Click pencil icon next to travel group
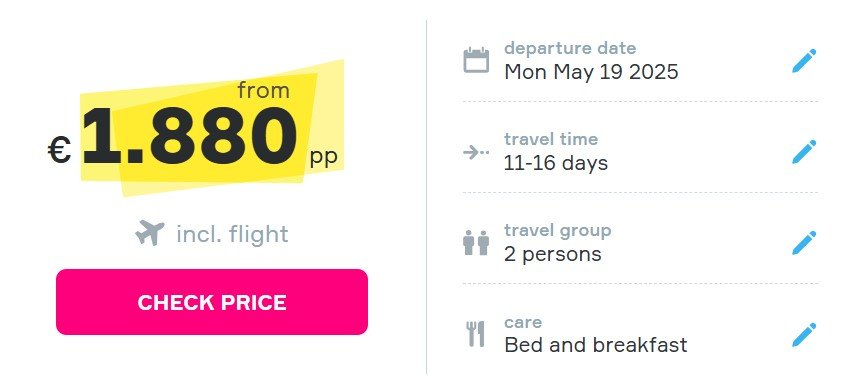The width and height of the screenshot is (852, 387). (x=804, y=242)
